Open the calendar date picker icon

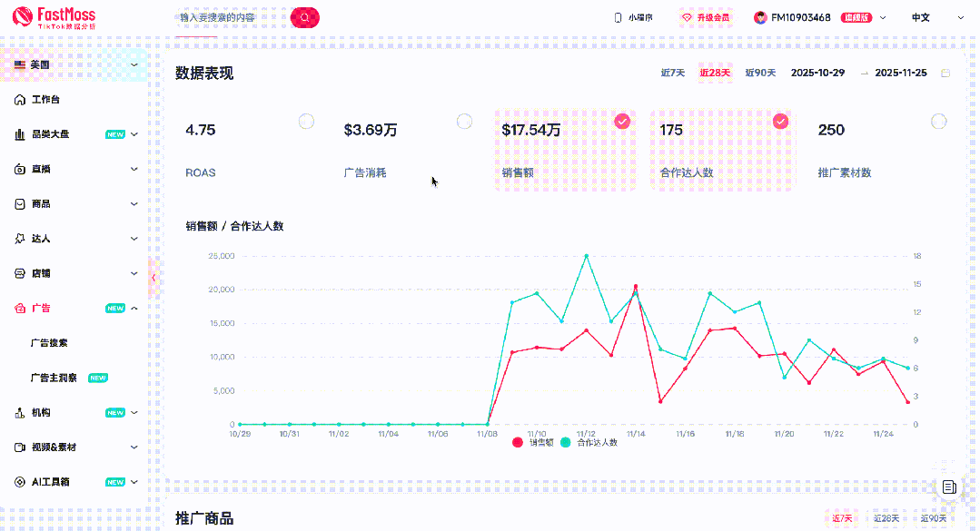pyautogui.click(x=945, y=71)
